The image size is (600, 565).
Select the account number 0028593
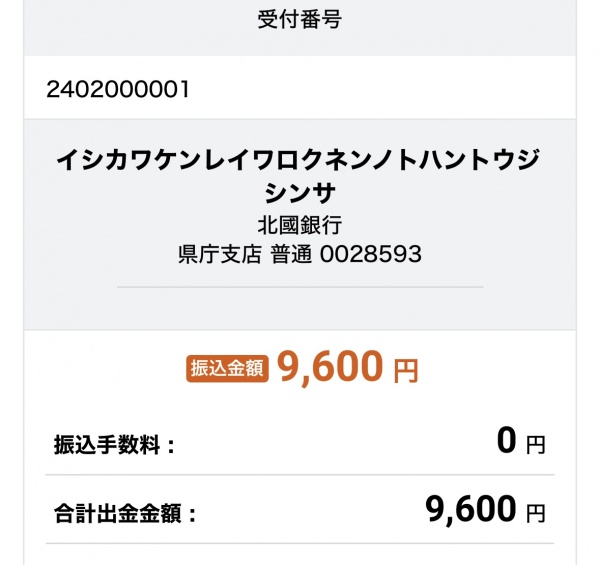pos(370,254)
